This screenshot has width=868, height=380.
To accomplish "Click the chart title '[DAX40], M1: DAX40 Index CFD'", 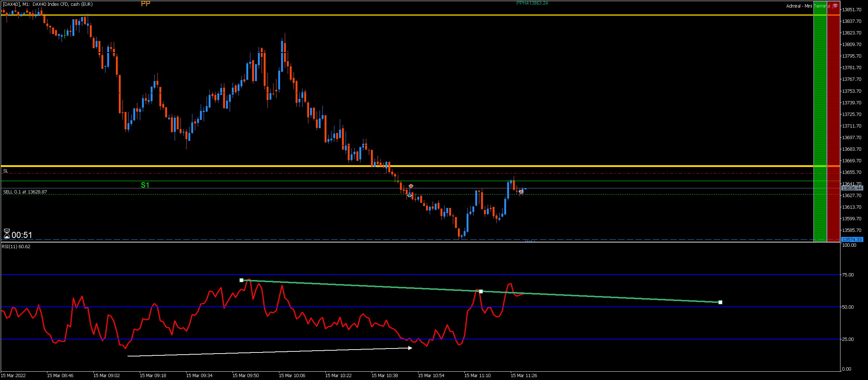I will coord(48,4).
